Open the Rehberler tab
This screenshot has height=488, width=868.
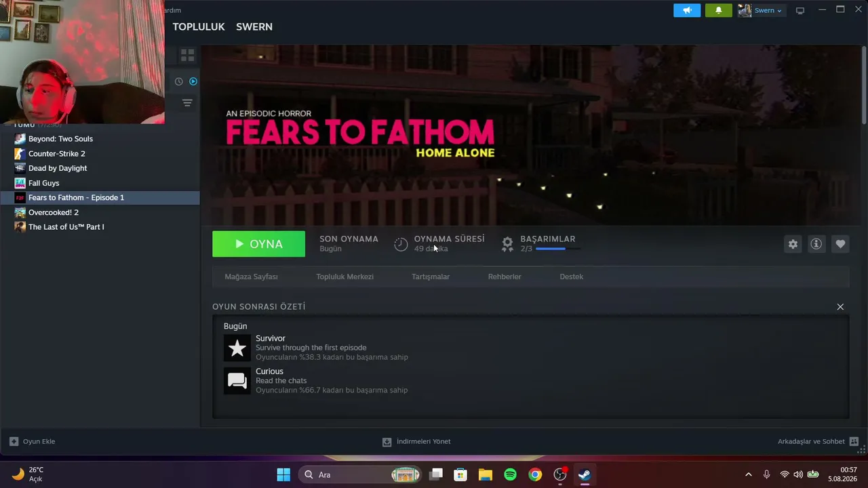coord(505,277)
